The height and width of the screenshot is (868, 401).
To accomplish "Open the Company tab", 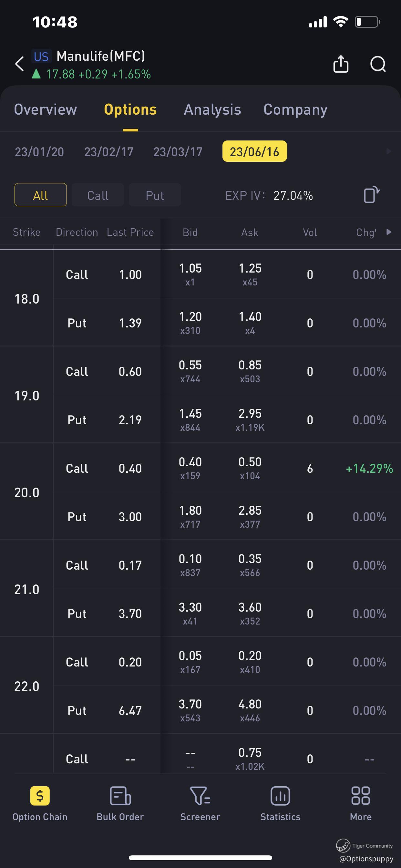I will click(295, 109).
